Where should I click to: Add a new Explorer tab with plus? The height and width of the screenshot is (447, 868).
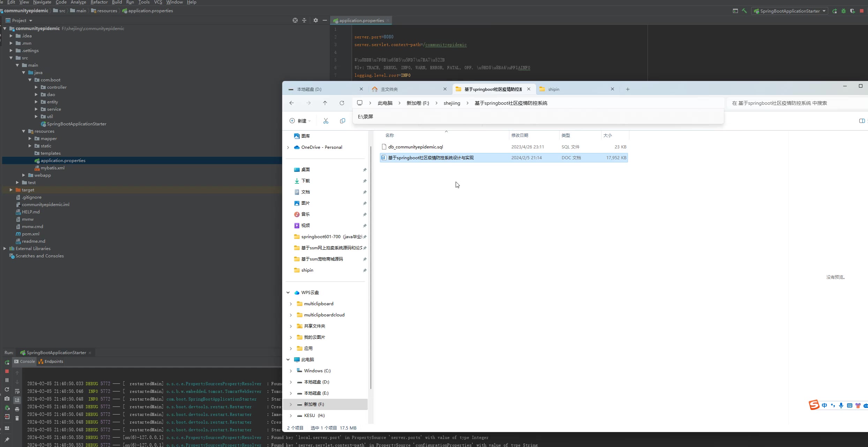click(x=628, y=89)
